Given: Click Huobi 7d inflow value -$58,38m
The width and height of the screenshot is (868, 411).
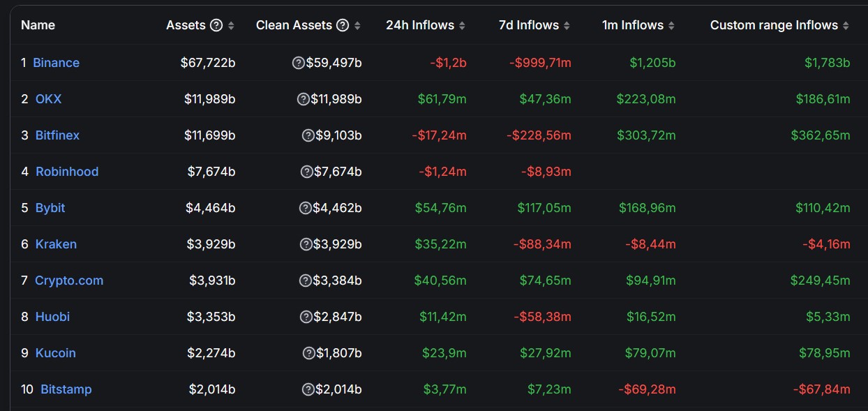Looking at the screenshot, I should pyautogui.click(x=543, y=317).
